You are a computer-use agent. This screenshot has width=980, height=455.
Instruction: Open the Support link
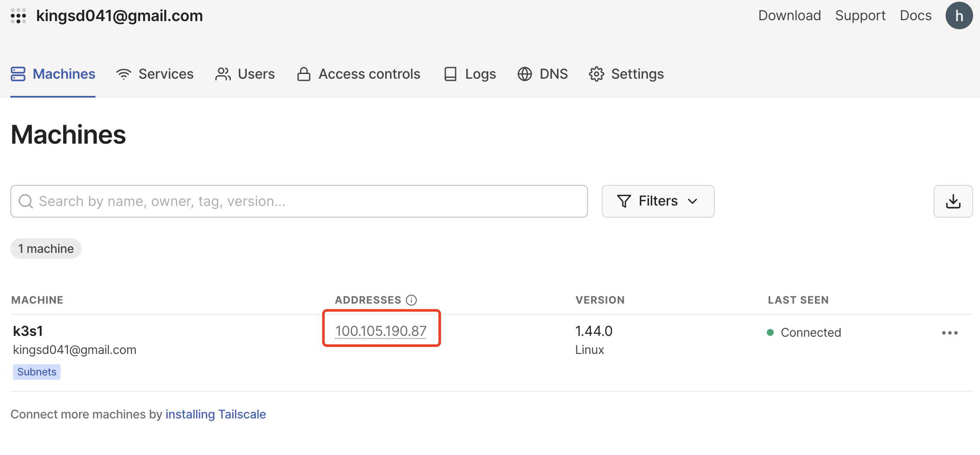pos(860,15)
